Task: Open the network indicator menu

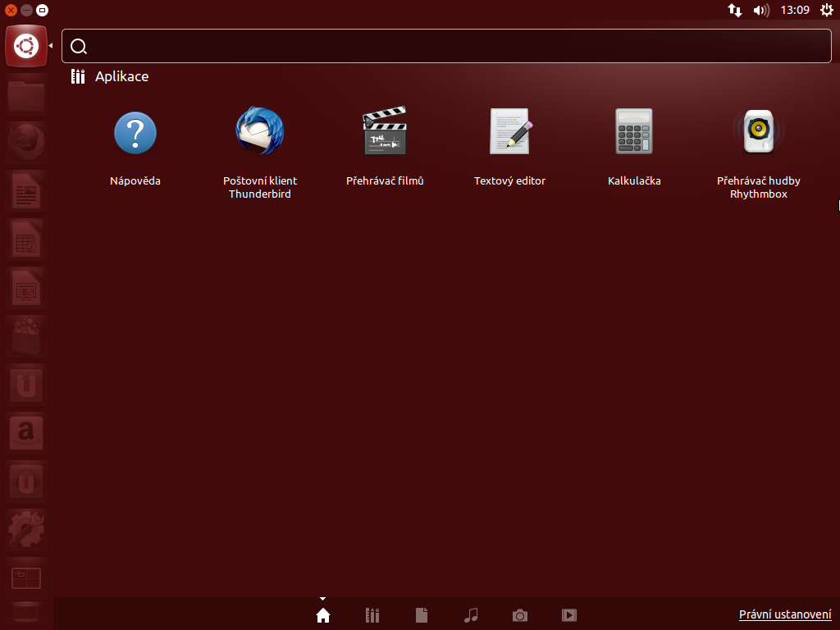Action: point(734,10)
